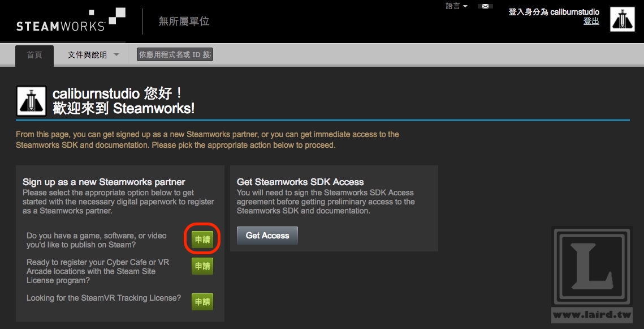
Task: Click the Steamworks logo
Action: click(71, 20)
